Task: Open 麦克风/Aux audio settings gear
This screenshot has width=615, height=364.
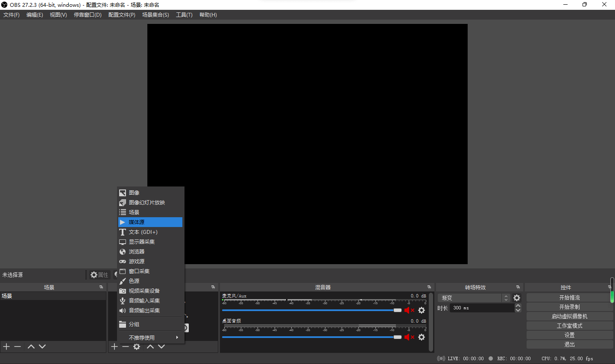Action: point(422,310)
